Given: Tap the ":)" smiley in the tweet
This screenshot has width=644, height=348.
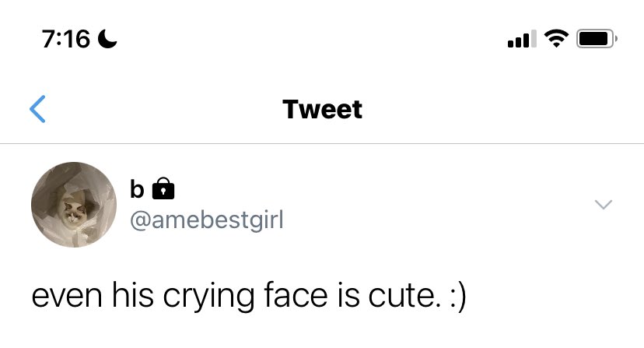Looking at the screenshot, I should point(458,296).
